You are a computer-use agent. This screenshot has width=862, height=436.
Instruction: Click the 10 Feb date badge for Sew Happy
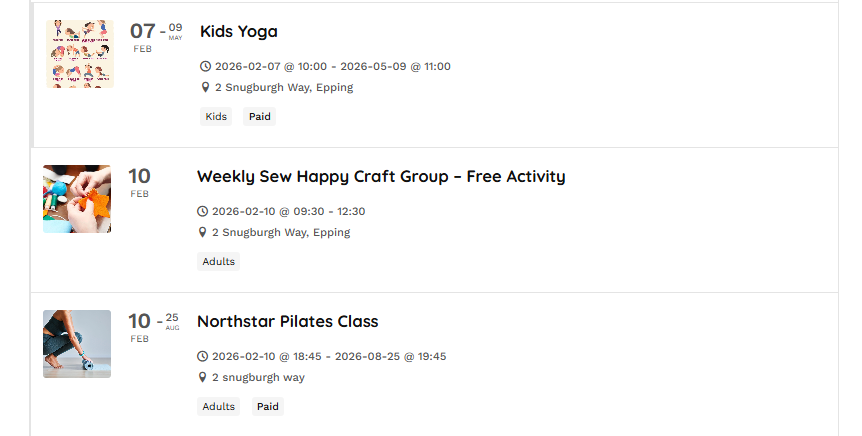click(140, 181)
